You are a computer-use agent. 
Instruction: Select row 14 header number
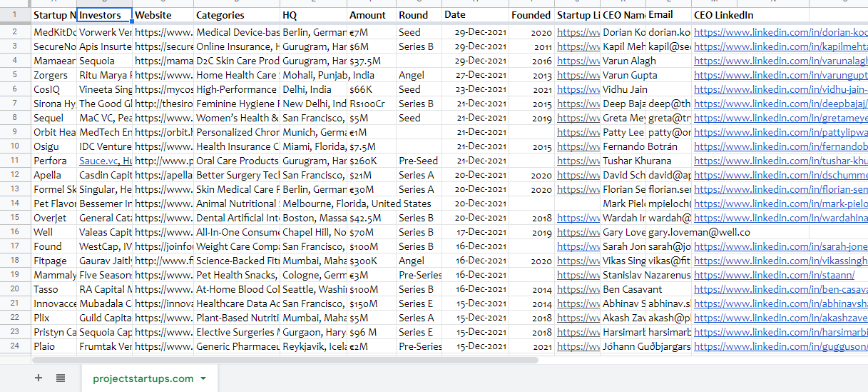click(16, 203)
